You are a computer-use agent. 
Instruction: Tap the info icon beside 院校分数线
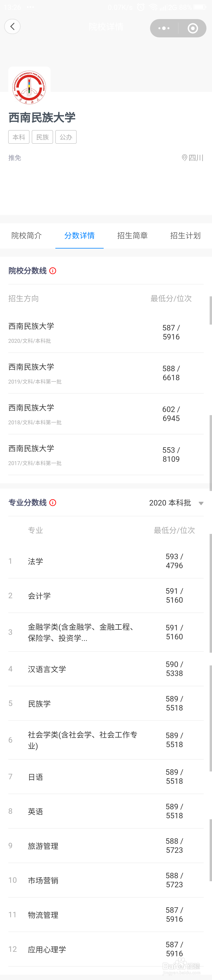click(x=53, y=271)
